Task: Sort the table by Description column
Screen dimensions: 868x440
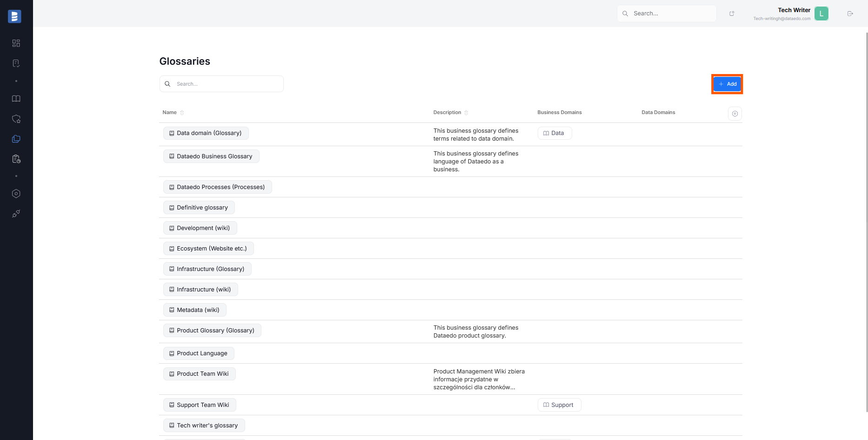Action: point(466,113)
